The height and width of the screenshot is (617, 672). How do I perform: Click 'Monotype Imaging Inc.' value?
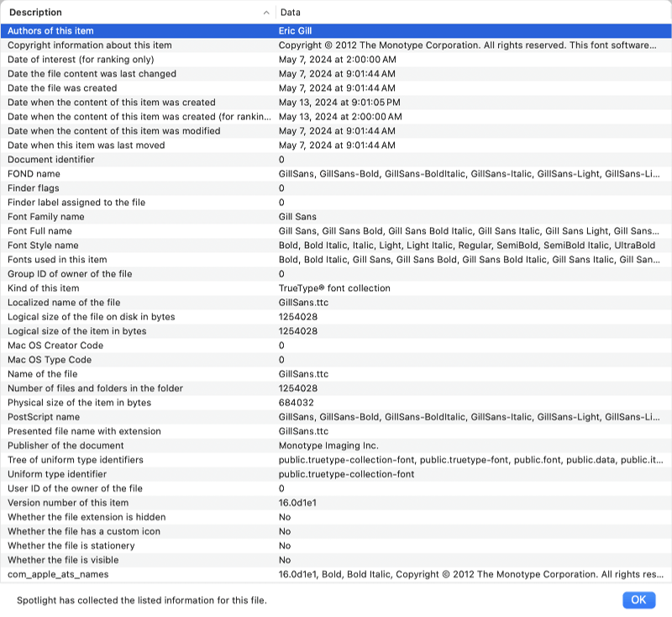[328, 446]
